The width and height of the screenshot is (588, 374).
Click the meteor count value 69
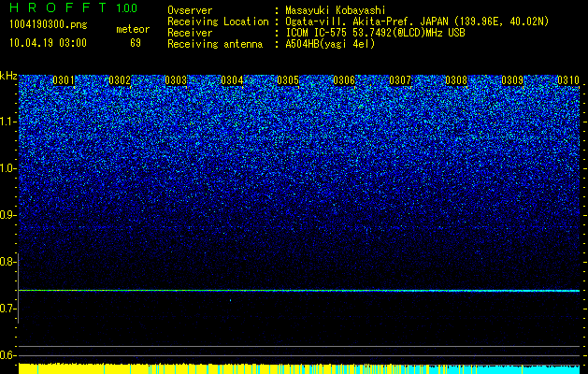[136, 43]
